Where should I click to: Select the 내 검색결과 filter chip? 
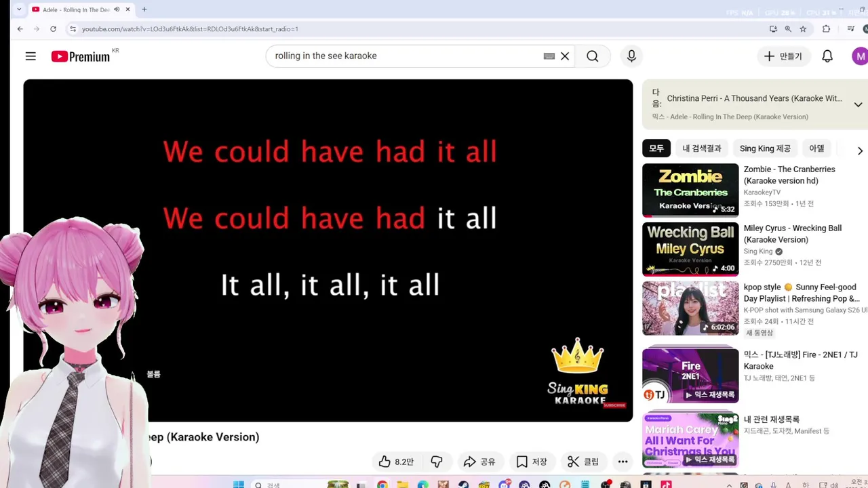click(x=702, y=148)
